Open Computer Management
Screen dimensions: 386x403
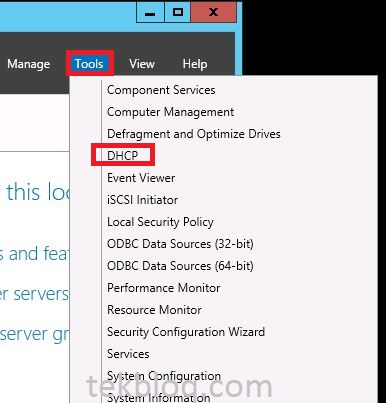[170, 112]
